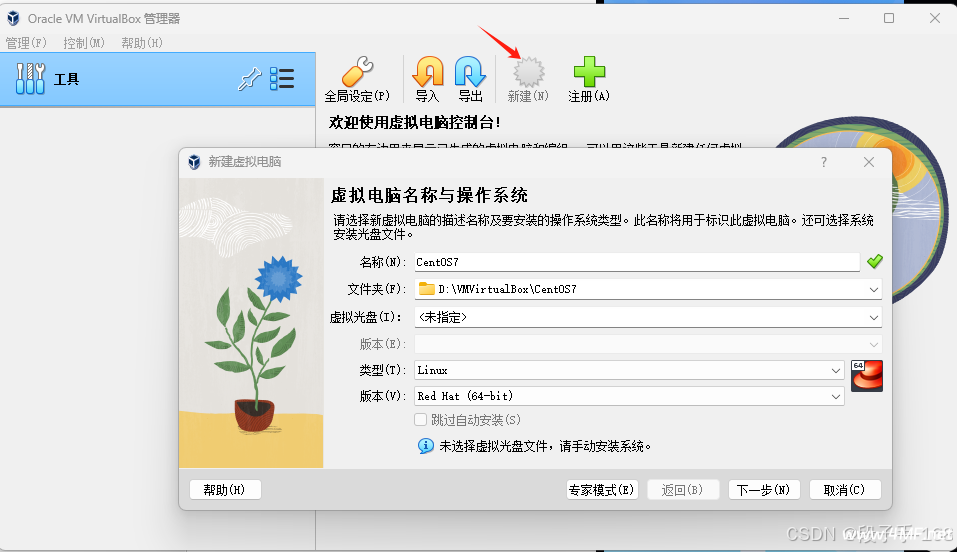
Task: Open the Help (帮助) menu in menu bar
Action: 141,43
